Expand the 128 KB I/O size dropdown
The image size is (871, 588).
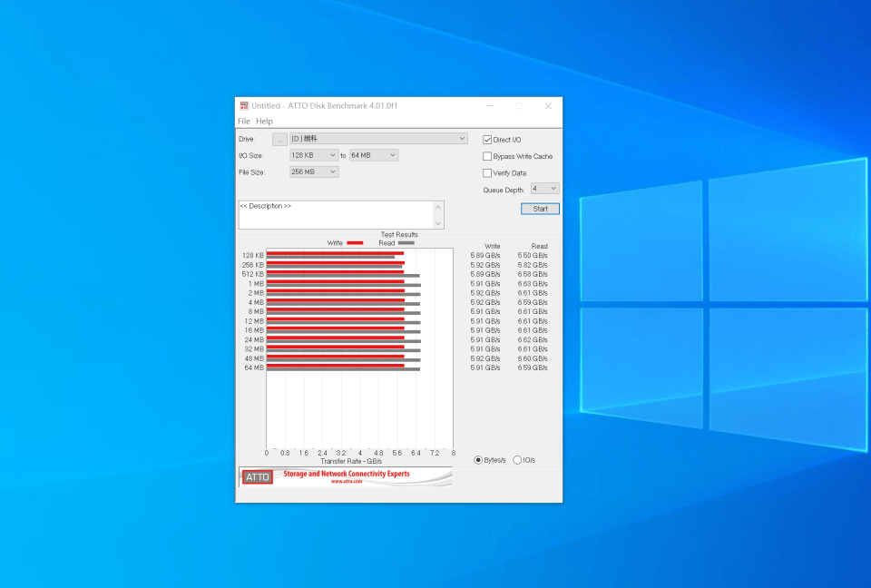tap(315, 155)
